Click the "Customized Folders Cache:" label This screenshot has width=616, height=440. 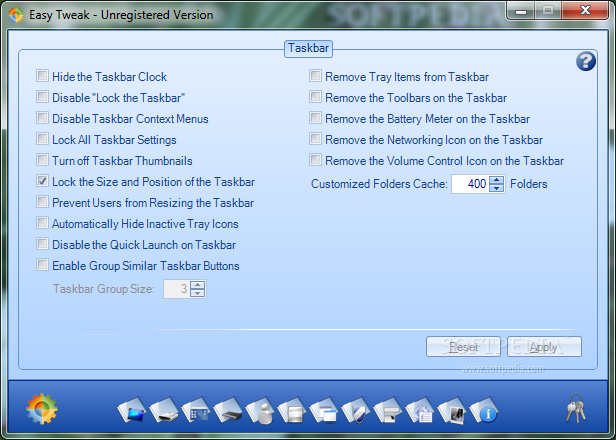[x=379, y=184]
